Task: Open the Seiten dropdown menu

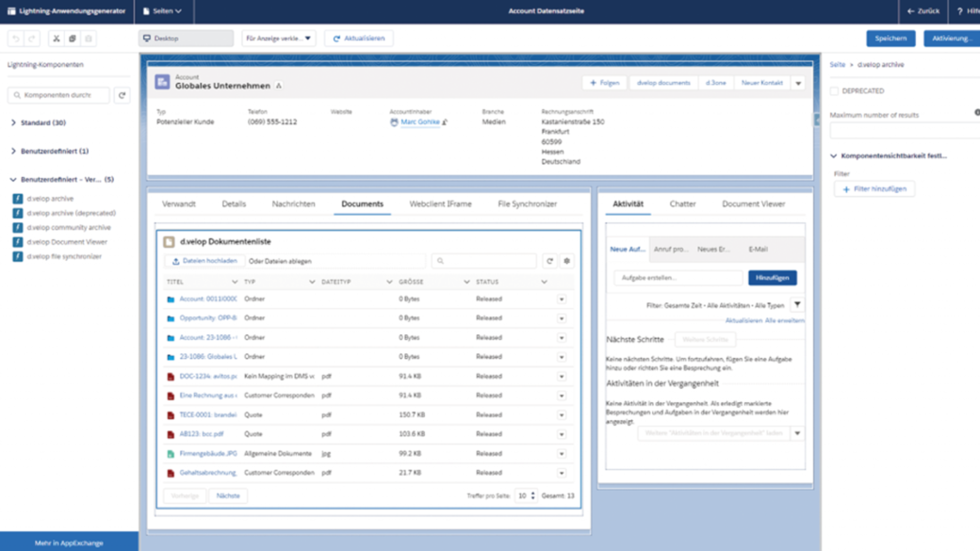Action: tap(162, 11)
